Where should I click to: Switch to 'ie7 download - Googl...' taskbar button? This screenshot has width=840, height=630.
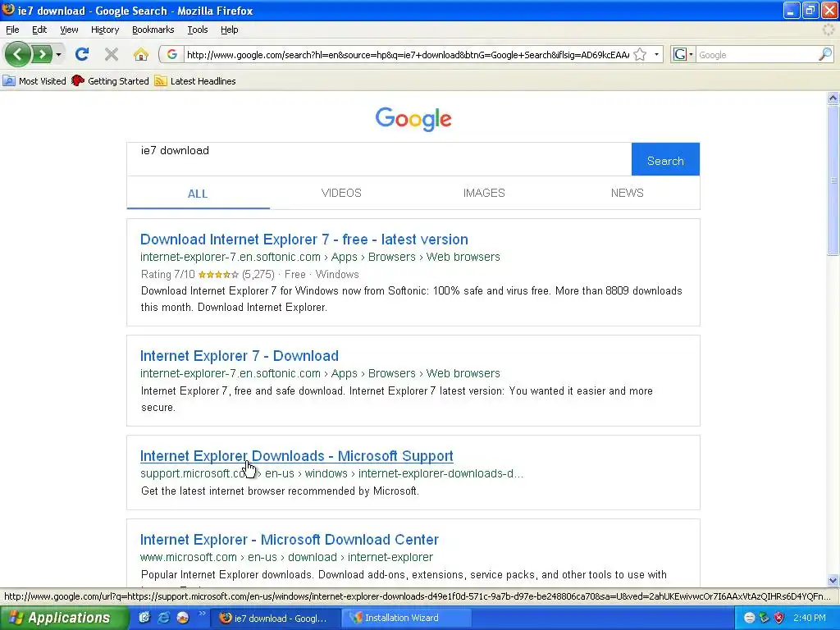(274, 619)
